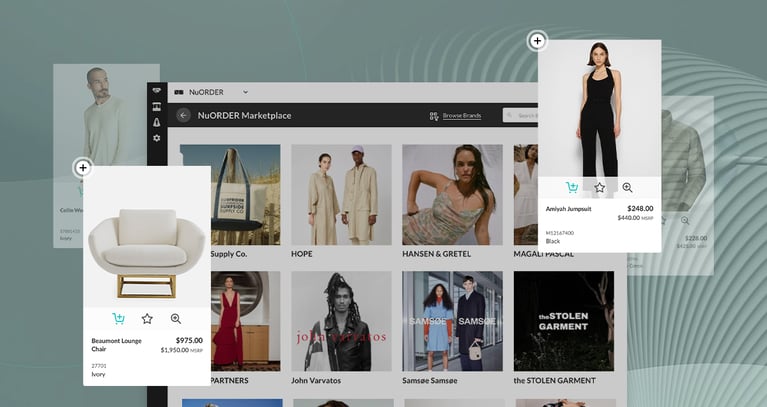This screenshot has height=407, width=767.
Task: Click the Samsøe Samsøe brand name label
Action: point(430,380)
